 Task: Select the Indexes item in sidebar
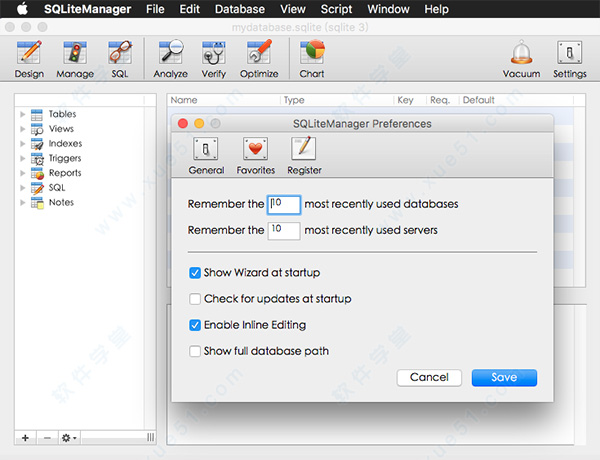[65, 144]
